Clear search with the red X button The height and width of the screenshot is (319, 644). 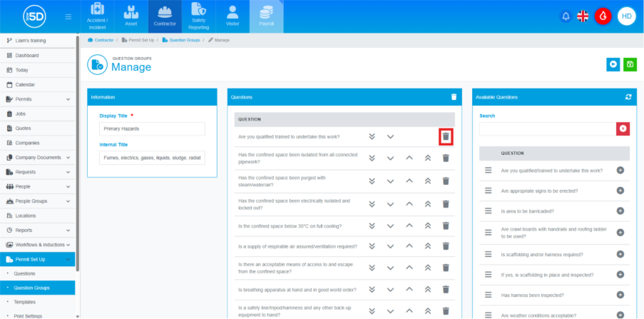pyautogui.click(x=623, y=128)
